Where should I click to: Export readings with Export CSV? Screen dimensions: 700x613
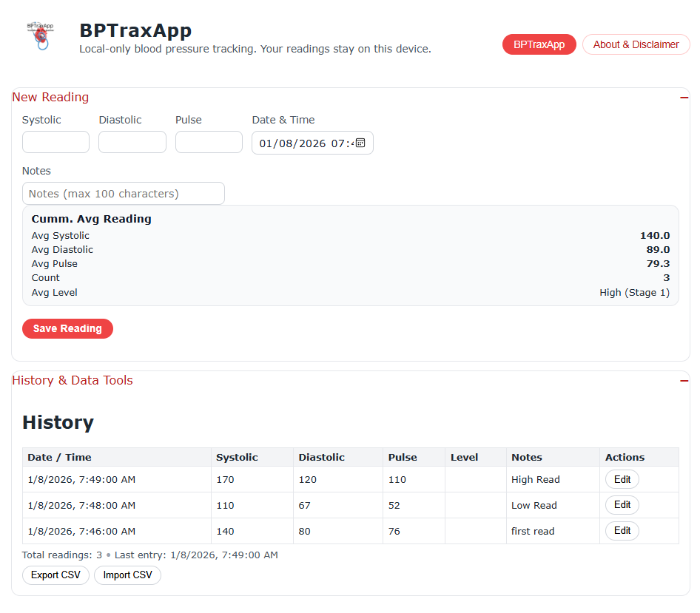click(x=55, y=575)
